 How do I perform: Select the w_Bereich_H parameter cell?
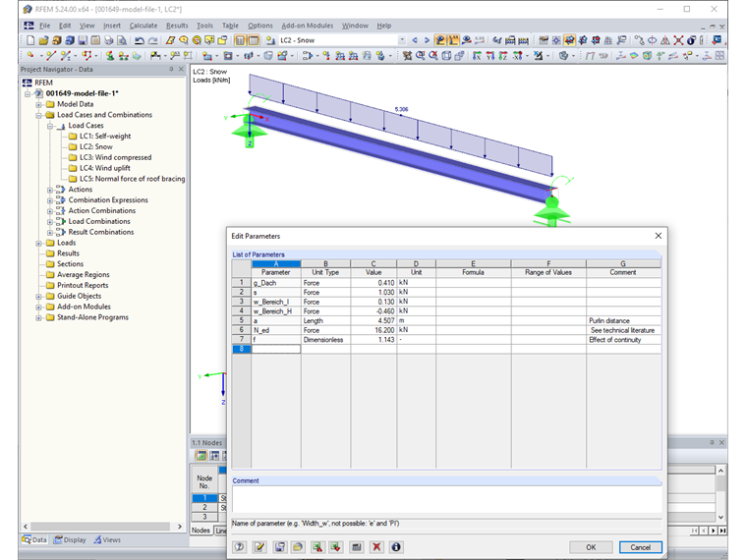pyautogui.click(x=276, y=311)
